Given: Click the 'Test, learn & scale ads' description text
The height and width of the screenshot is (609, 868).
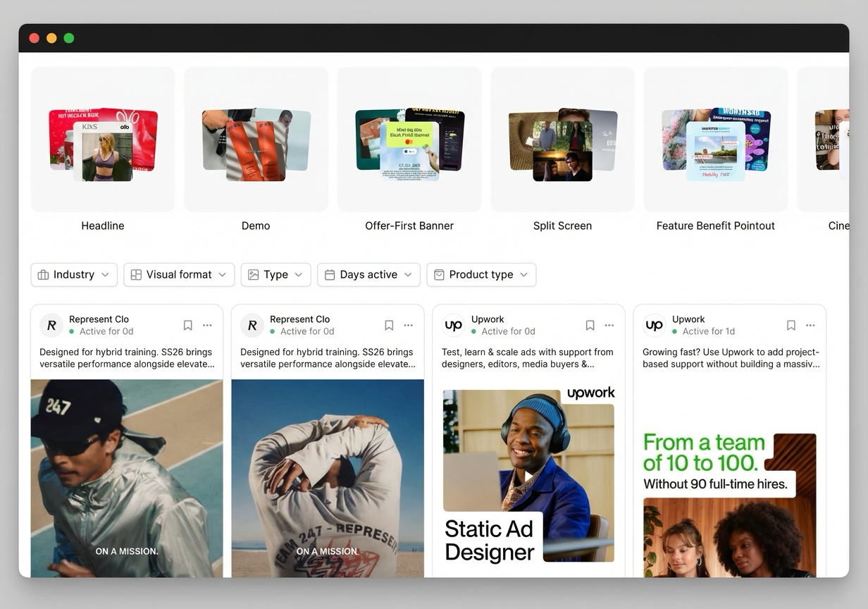Looking at the screenshot, I should (x=528, y=358).
